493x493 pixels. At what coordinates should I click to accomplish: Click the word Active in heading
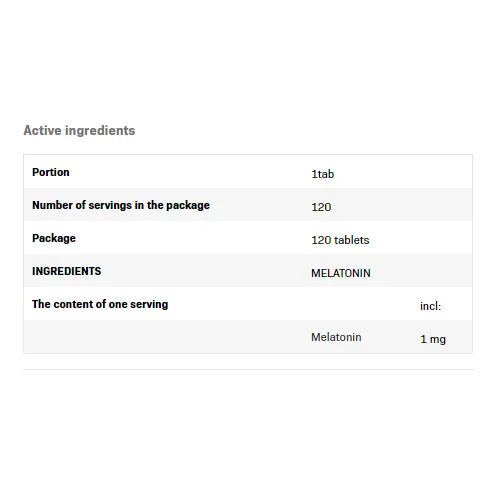coord(42,130)
